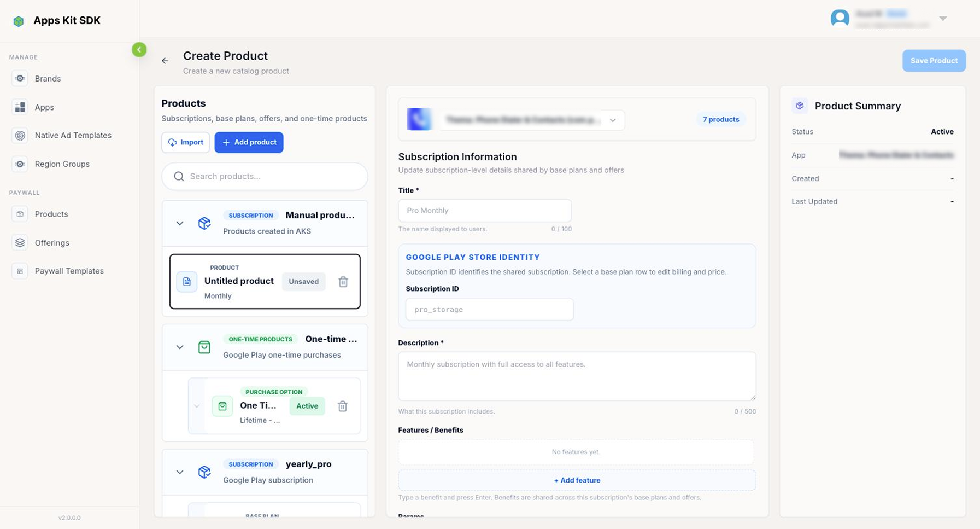Open Paywall Templates in the sidebar

(x=69, y=271)
